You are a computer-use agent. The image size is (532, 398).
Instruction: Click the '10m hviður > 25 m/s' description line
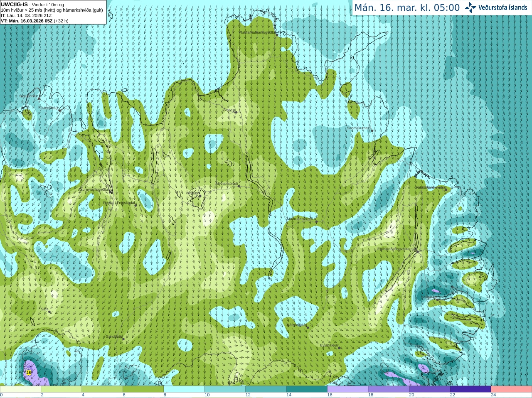52,10
